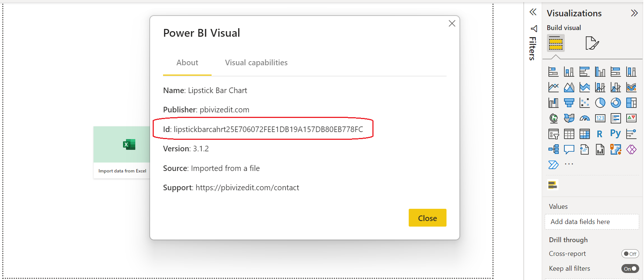Add a Smart narrative visual
Image resolution: width=644 pixels, height=280 pixels.
click(584, 149)
